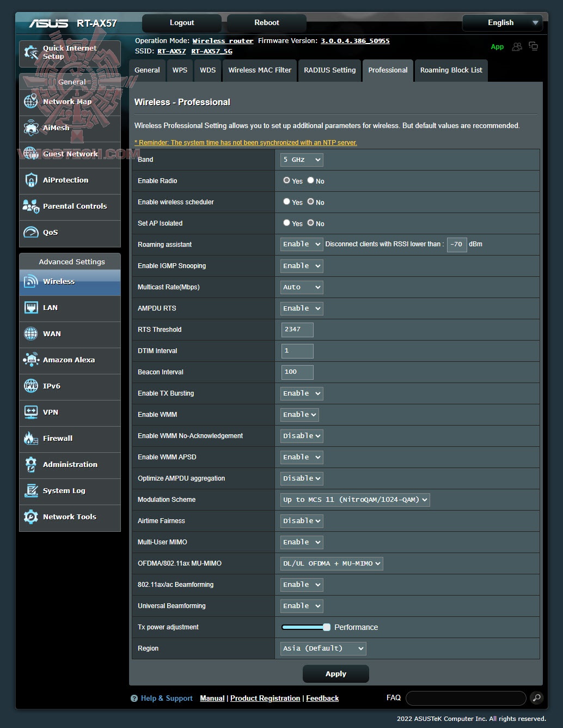Open the Modulation Scheme dropdown

point(355,500)
